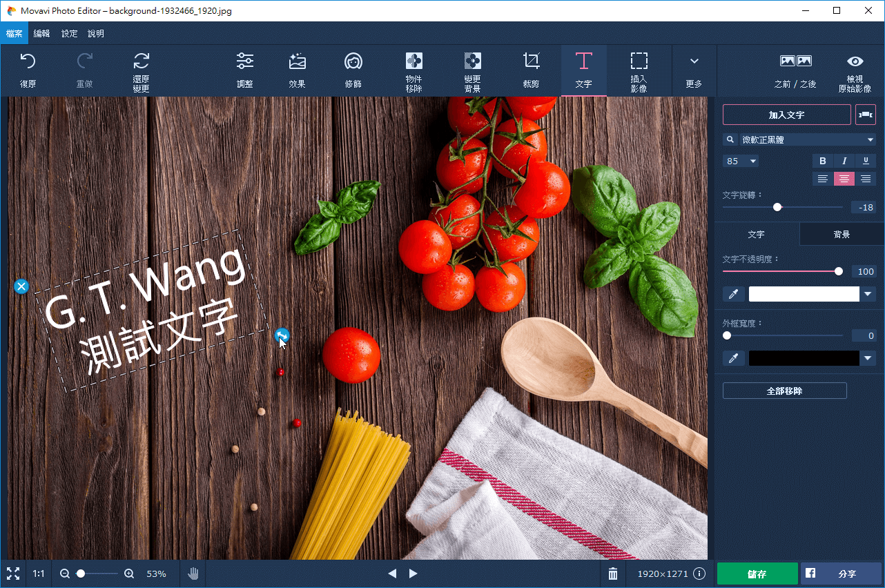The width and height of the screenshot is (885, 588).
Task: Toggle italic text formatting
Action: (844, 161)
